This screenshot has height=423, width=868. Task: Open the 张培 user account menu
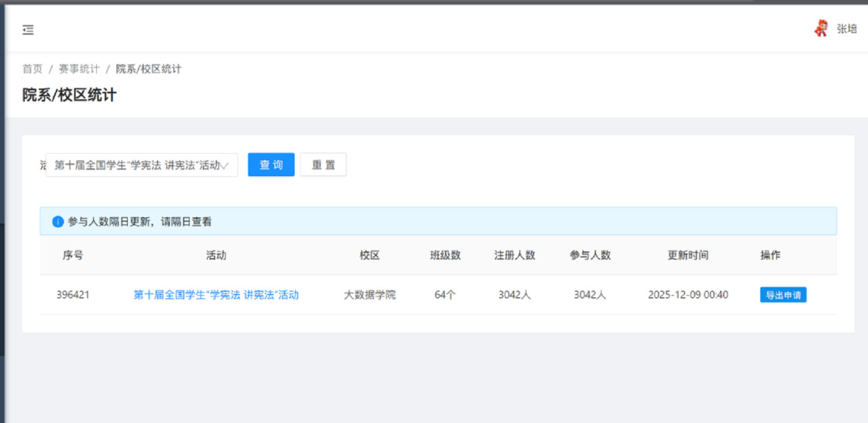click(x=847, y=29)
